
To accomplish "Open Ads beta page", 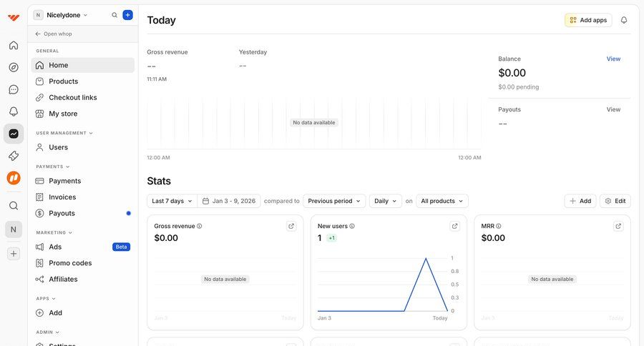I will tap(82, 247).
